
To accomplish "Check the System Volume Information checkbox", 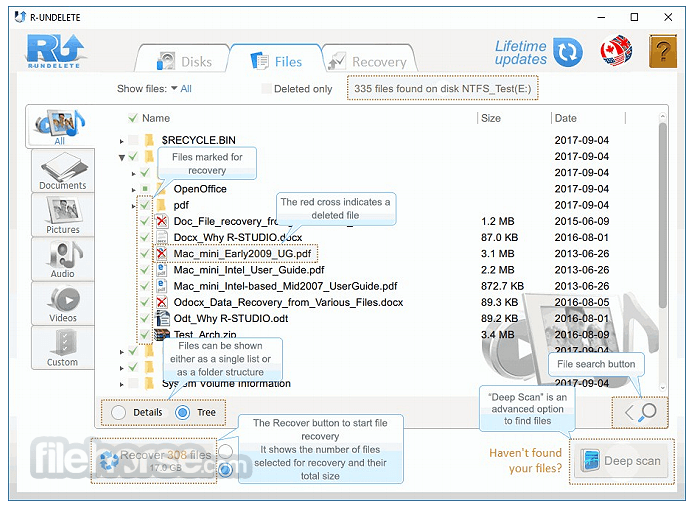I will point(133,383).
